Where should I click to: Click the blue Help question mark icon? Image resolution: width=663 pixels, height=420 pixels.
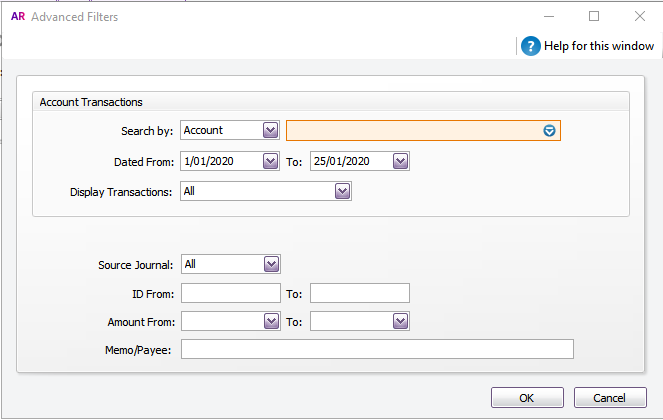pyautogui.click(x=531, y=46)
